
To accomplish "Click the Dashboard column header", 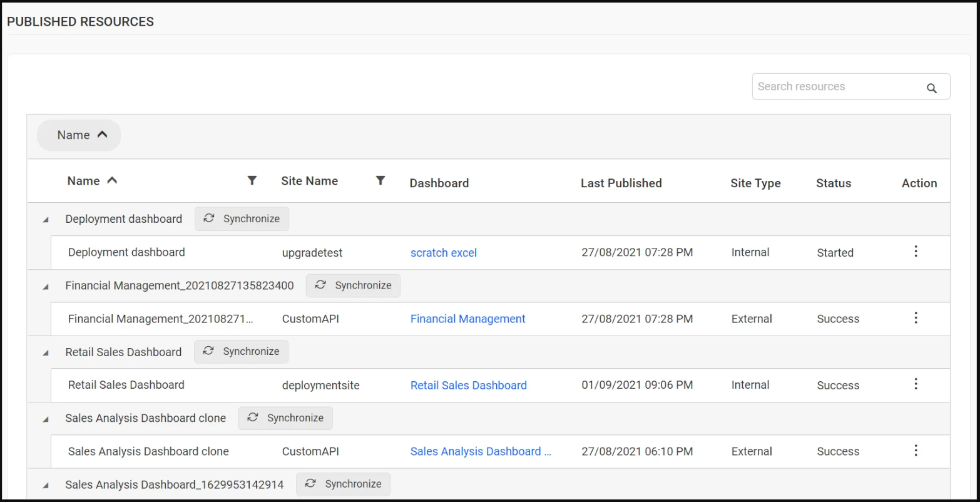I will point(439,183).
